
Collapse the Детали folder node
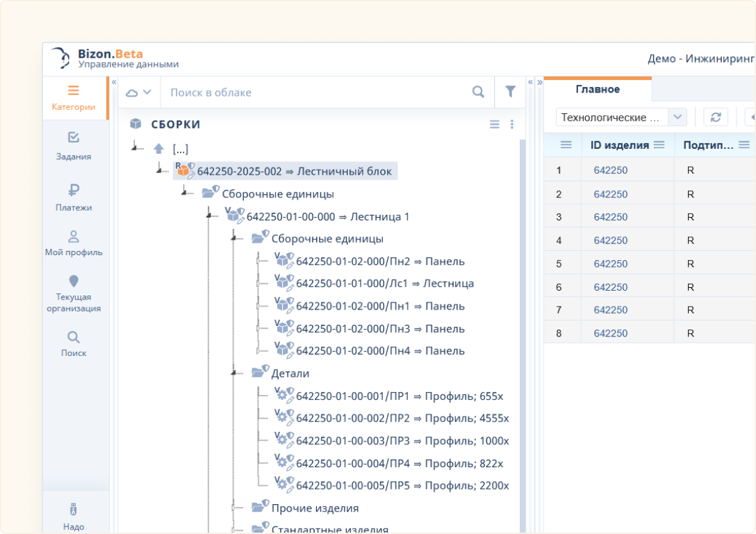click(234, 373)
